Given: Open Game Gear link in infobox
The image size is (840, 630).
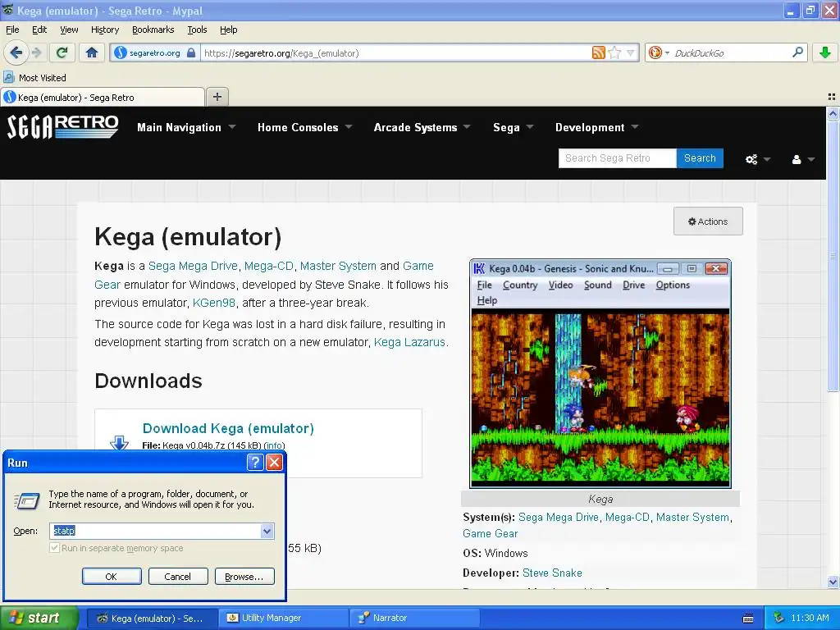Looking at the screenshot, I should click(491, 533).
